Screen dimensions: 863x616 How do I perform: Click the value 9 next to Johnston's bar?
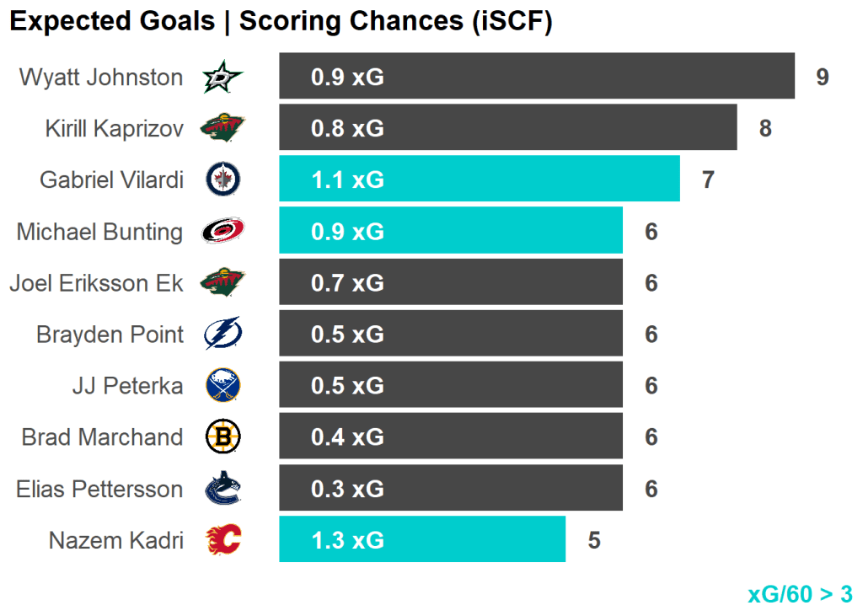coord(823,78)
